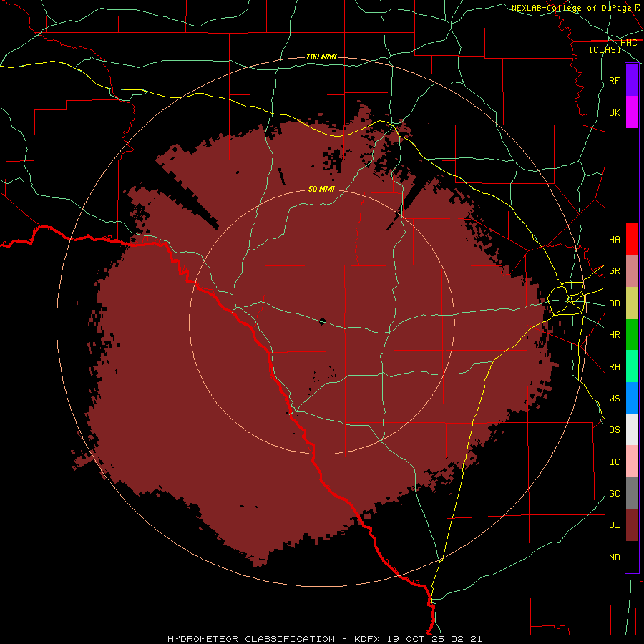Click the HA legend label

614,239
